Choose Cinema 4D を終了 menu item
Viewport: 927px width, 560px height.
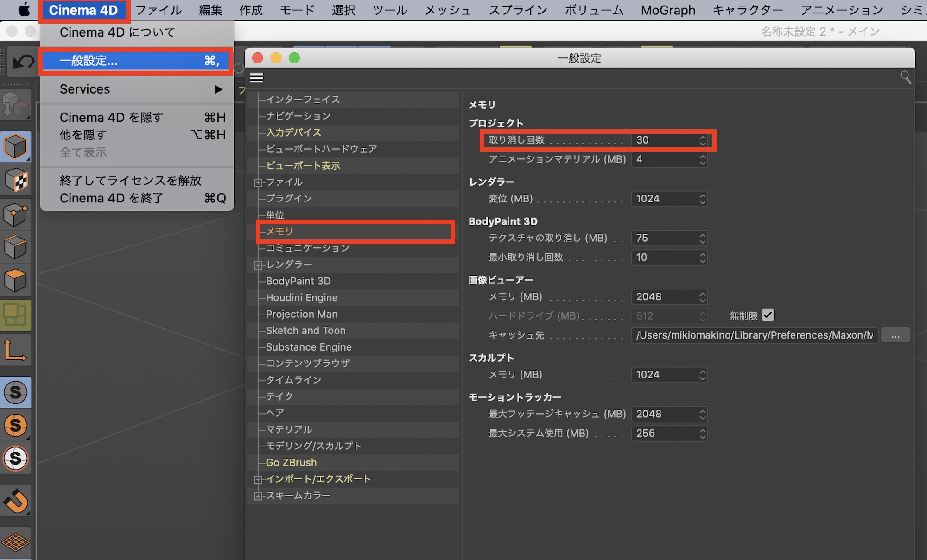pyautogui.click(x=111, y=198)
